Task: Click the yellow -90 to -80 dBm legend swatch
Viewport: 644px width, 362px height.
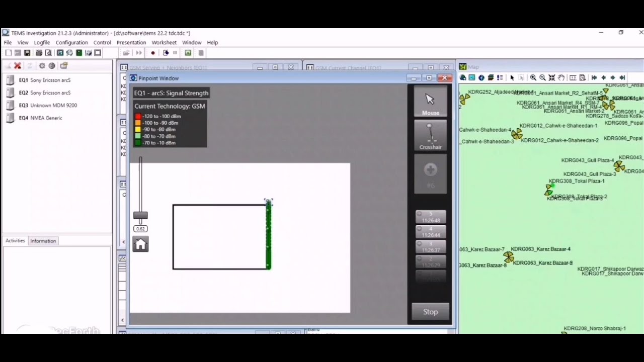Action: (x=138, y=129)
